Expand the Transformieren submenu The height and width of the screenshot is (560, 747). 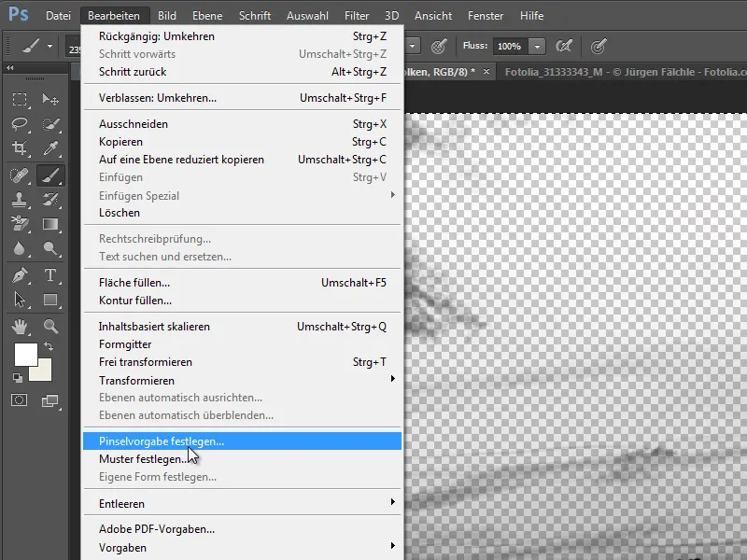[392, 379]
